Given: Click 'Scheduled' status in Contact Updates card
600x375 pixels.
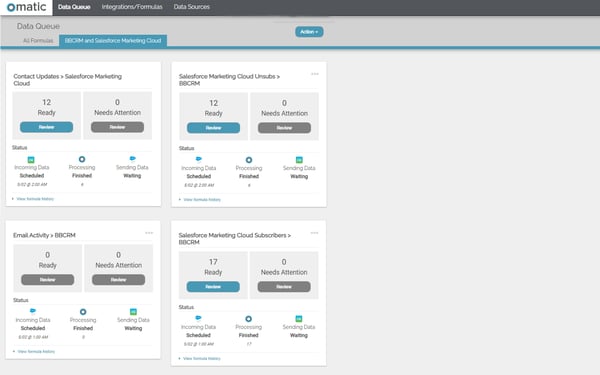Looking at the screenshot, I should coord(32,176).
